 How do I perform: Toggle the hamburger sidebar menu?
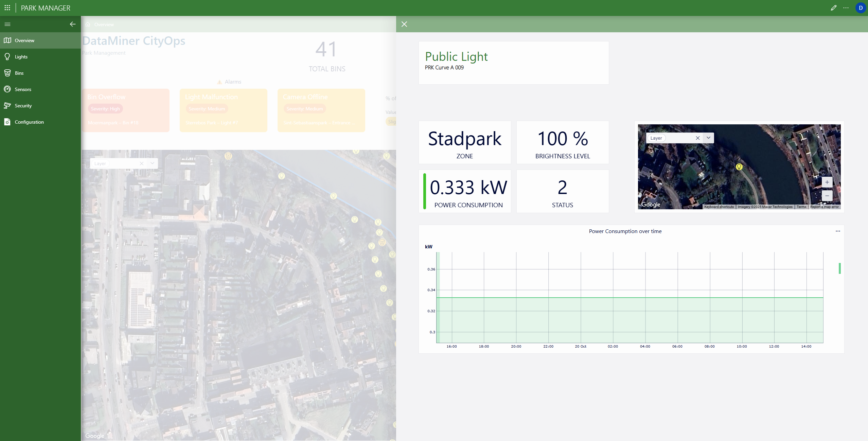(x=7, y=24)
